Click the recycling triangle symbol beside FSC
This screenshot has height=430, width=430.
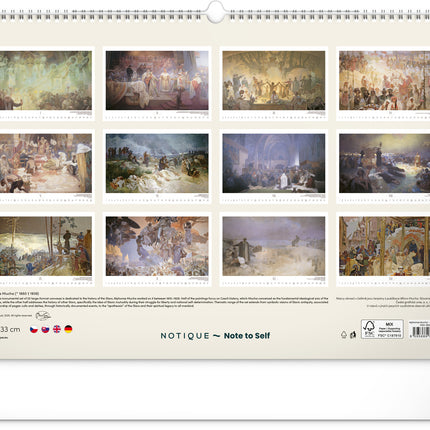pyautogui.click(x=344, y=334)
